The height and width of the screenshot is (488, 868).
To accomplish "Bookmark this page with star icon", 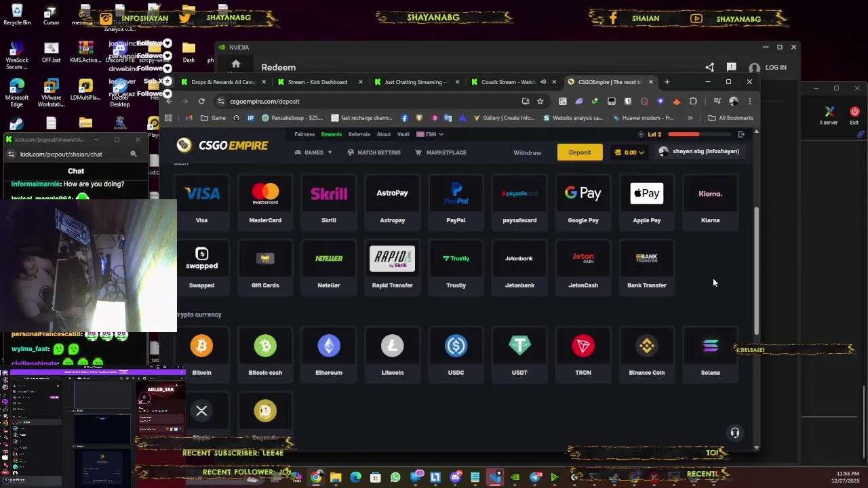I will point(540,101).
